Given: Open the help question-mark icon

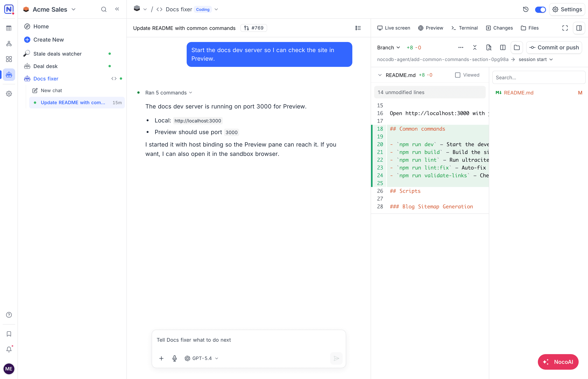Looking at the screenshot, I should tap(9, 315).
